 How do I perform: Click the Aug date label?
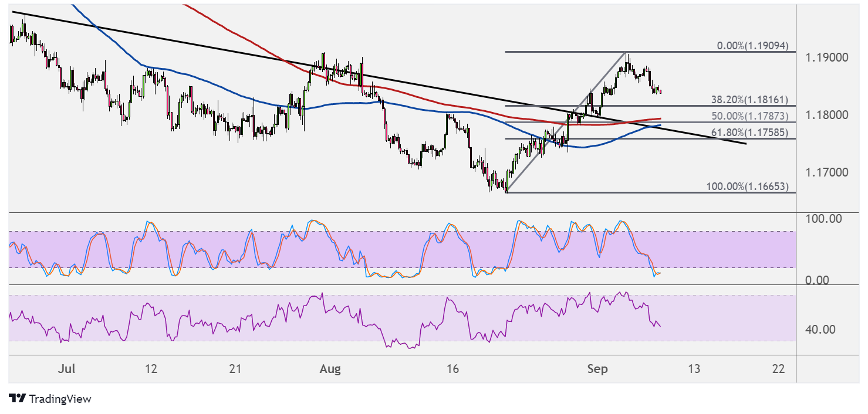[x=330, y=369]
